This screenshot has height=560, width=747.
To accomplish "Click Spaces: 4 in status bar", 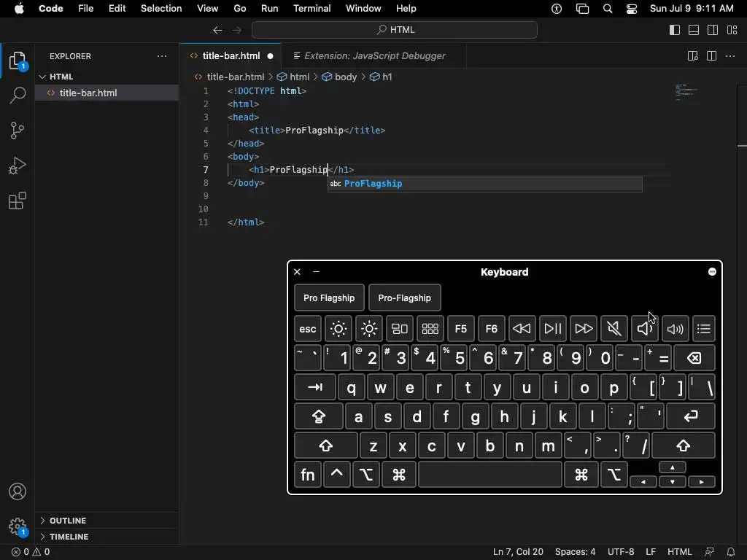I will tap(575, 552).
